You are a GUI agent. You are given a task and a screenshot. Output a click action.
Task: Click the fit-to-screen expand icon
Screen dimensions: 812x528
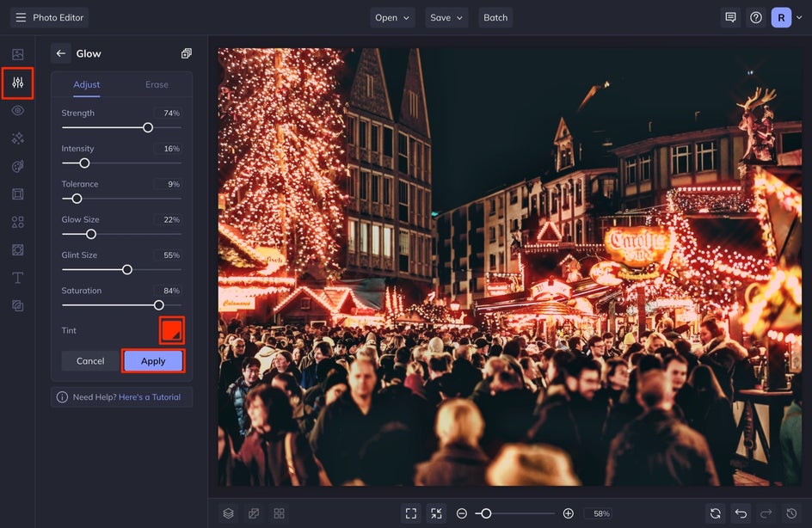pyautogui.click(x=411, y=513)
